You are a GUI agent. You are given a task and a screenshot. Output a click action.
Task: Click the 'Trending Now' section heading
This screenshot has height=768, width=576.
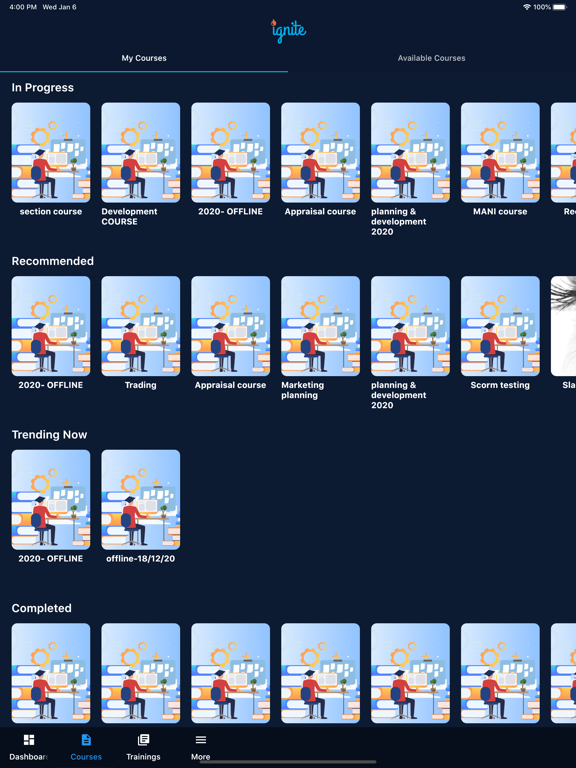coord(49,434)
